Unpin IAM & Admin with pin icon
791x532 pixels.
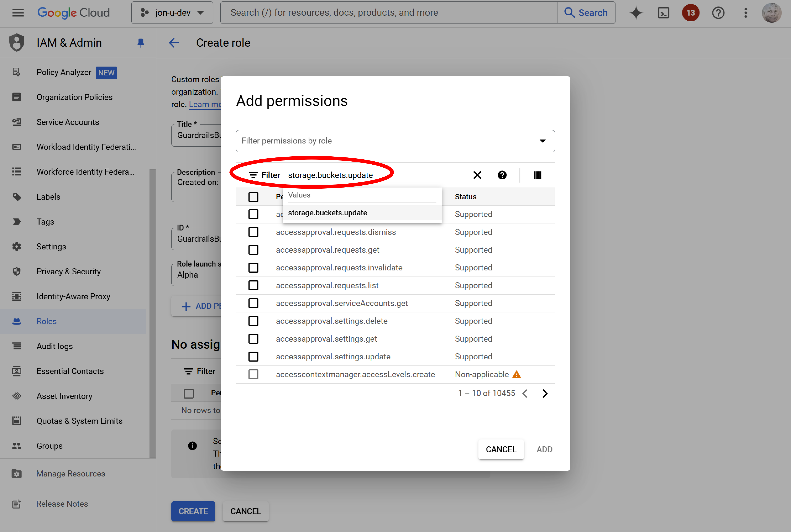(141, 43)
